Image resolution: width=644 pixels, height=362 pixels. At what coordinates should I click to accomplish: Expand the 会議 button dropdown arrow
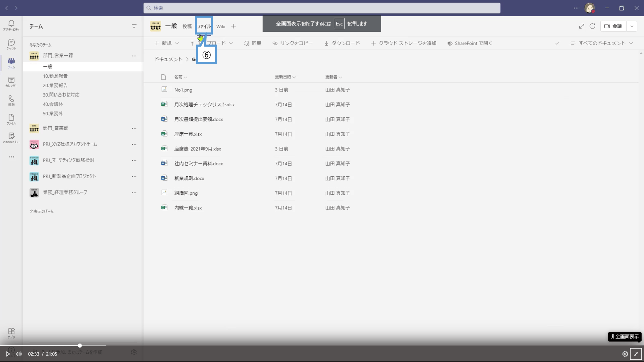(x=632, y=26)
